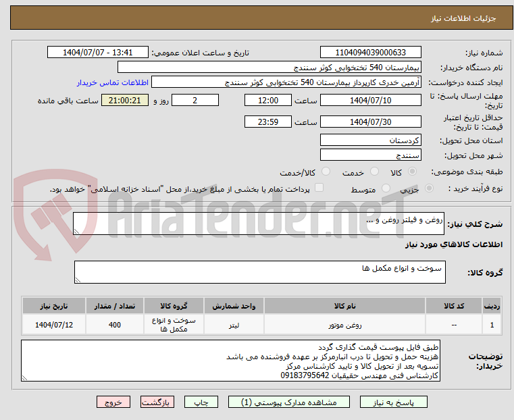Click the پاسخ به نیاز button
This screenshot has height=420, width=514.
393,402
